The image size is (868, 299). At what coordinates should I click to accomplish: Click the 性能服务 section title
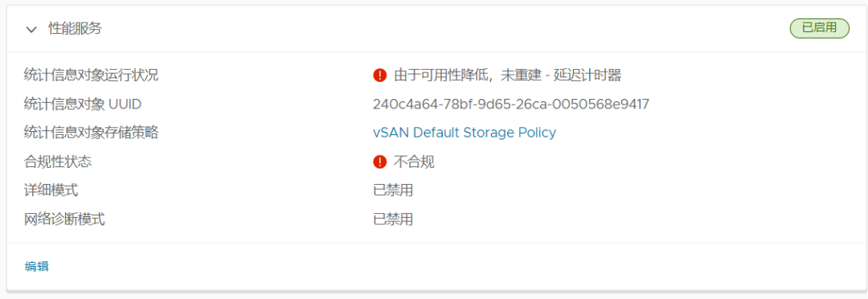pos(76,29)
